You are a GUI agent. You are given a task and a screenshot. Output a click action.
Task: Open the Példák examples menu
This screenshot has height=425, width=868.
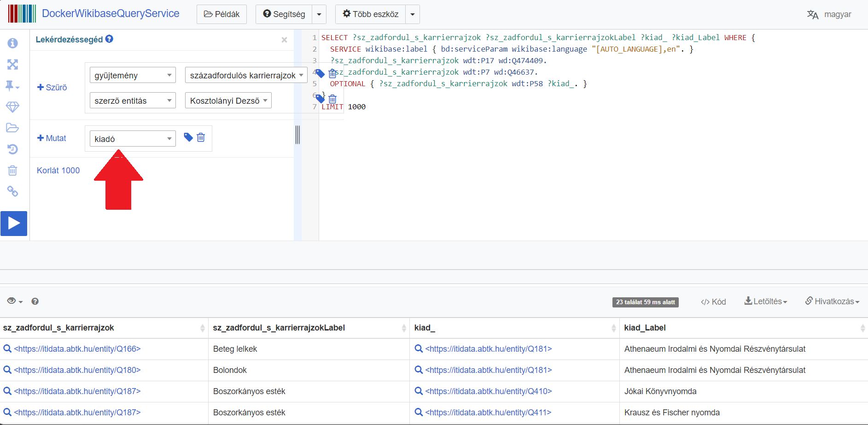click(x=221, y=14)
